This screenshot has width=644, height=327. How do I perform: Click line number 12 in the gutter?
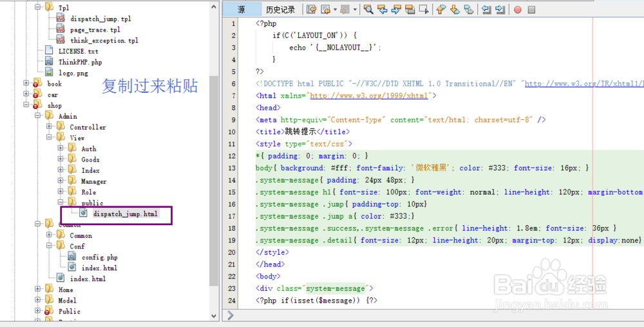pyautogui.click(x=232, y=156)
